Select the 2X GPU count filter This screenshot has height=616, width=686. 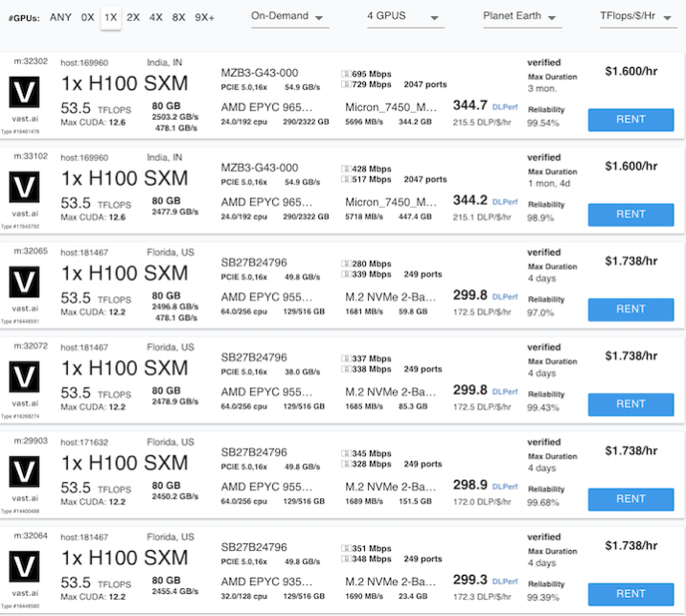133,17
